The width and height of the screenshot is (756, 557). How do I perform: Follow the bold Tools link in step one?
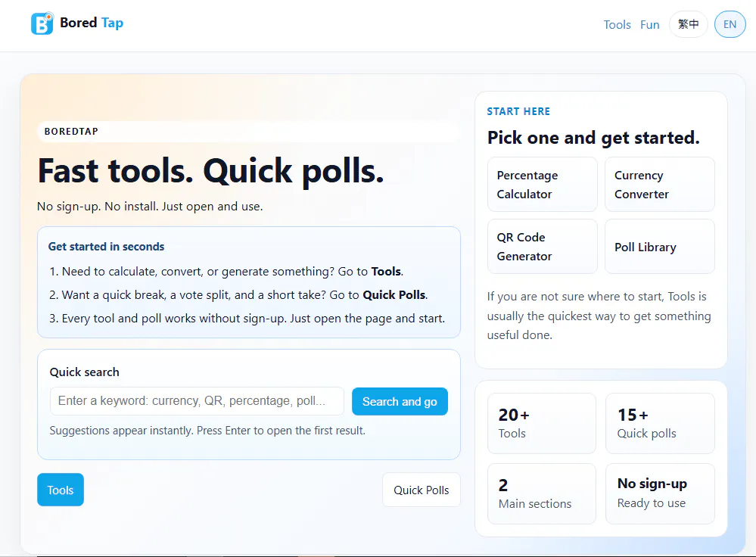[386, 272]
